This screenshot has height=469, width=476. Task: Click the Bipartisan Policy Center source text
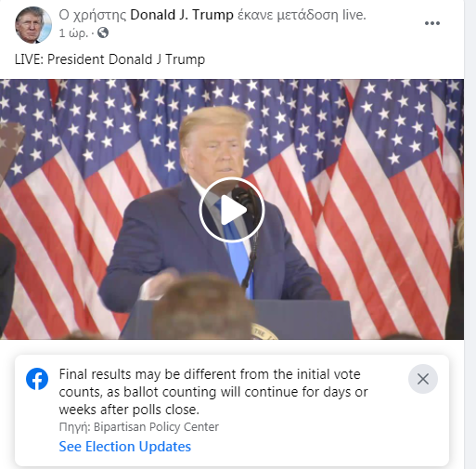click(x=156, y=427)
